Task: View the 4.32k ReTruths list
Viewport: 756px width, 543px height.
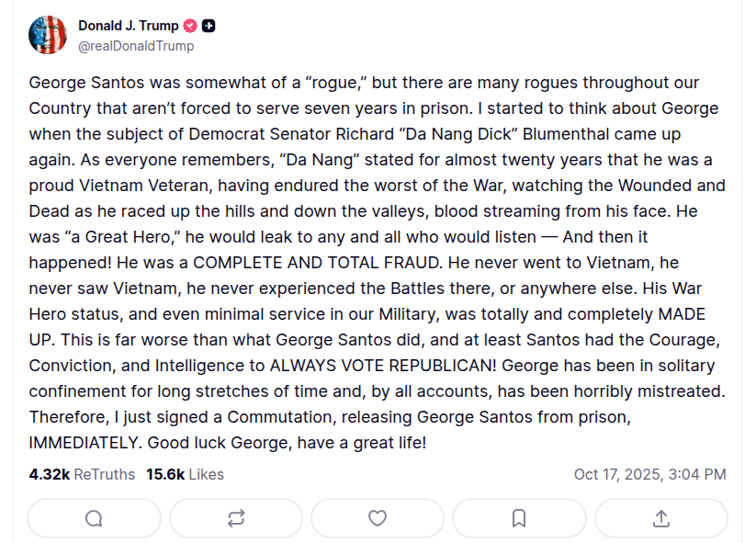Action: click(82, 474)
